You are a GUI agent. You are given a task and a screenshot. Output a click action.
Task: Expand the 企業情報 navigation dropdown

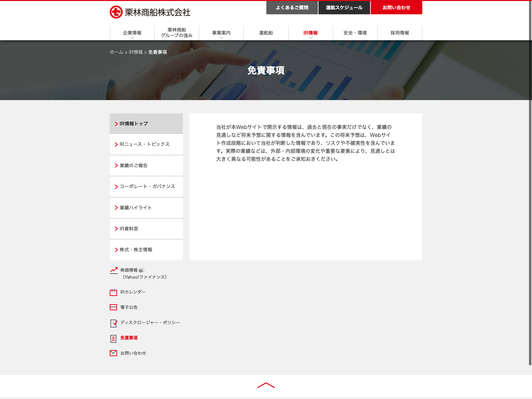(x=132, y=33)
